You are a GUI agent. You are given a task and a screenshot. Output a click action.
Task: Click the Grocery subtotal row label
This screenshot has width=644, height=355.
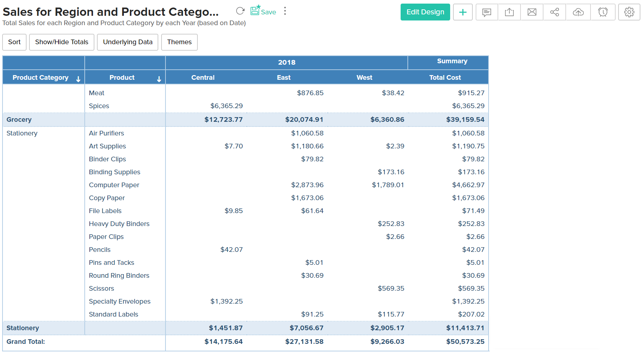tap(19, 120)
